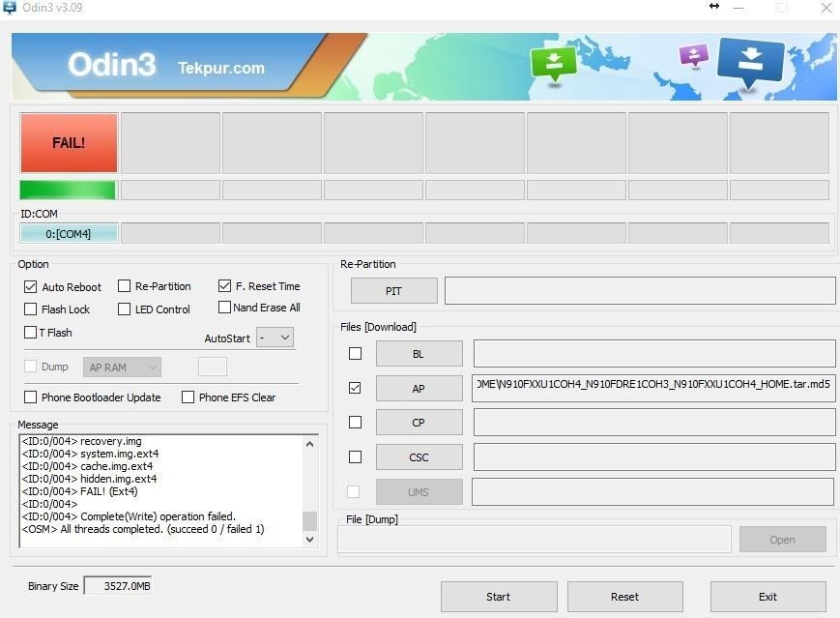Screen dimensions: 840x618
Task: Click the purple download bubble icon in banner
Action: [x=694, y=55]
